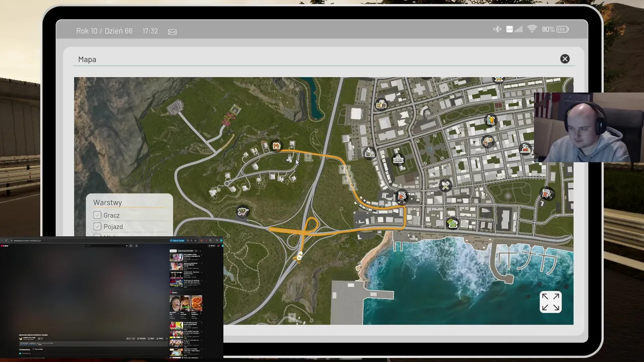Select the fuel marker at the east park

[547, 194]
